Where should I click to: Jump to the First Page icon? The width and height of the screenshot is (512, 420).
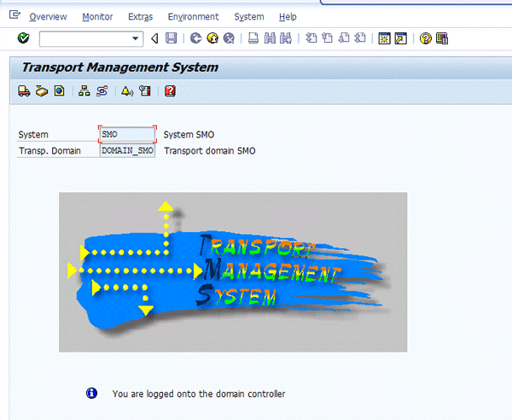coord(311,38)
